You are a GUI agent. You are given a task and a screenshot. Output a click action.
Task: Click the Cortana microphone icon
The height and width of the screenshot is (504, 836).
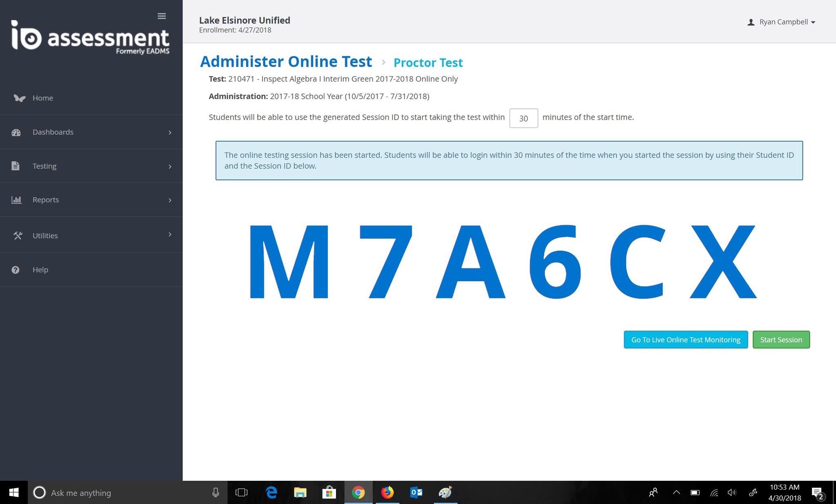coord(216,493)
